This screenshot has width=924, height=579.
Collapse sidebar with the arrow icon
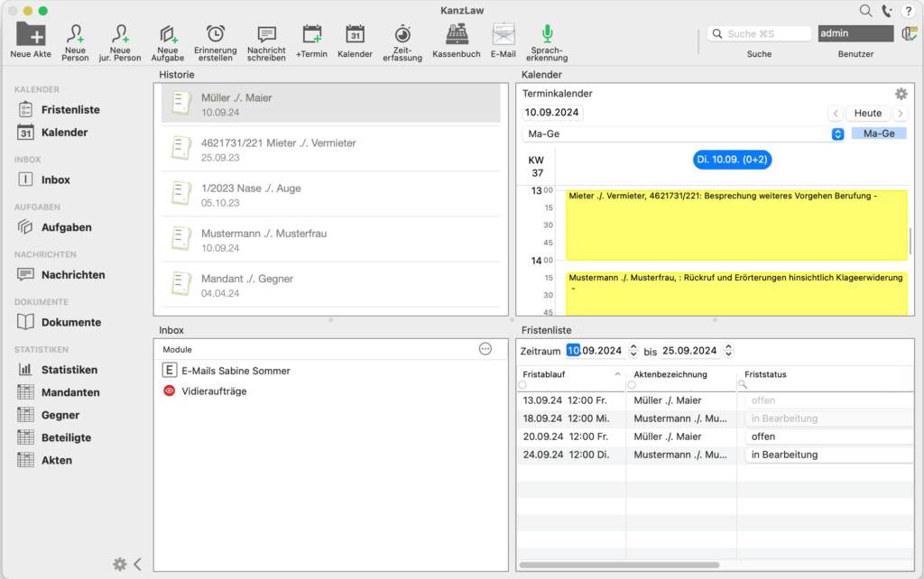[x=137, y=565]
